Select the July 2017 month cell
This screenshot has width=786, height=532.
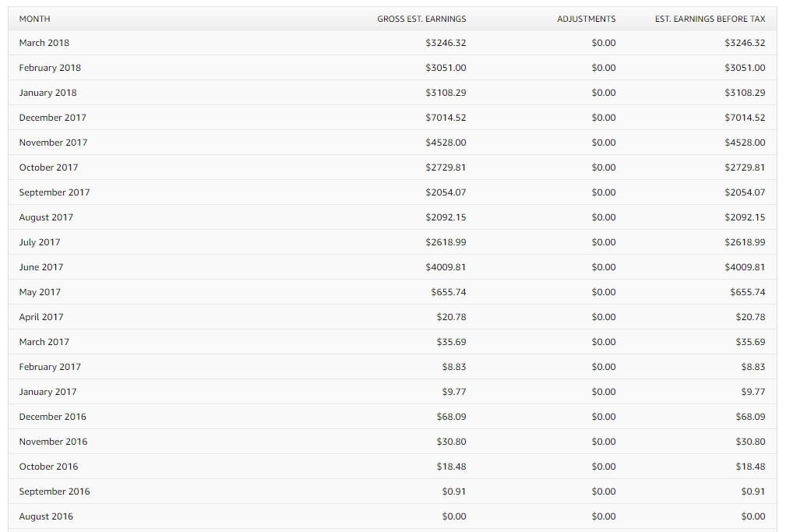[x=40, y=242]
